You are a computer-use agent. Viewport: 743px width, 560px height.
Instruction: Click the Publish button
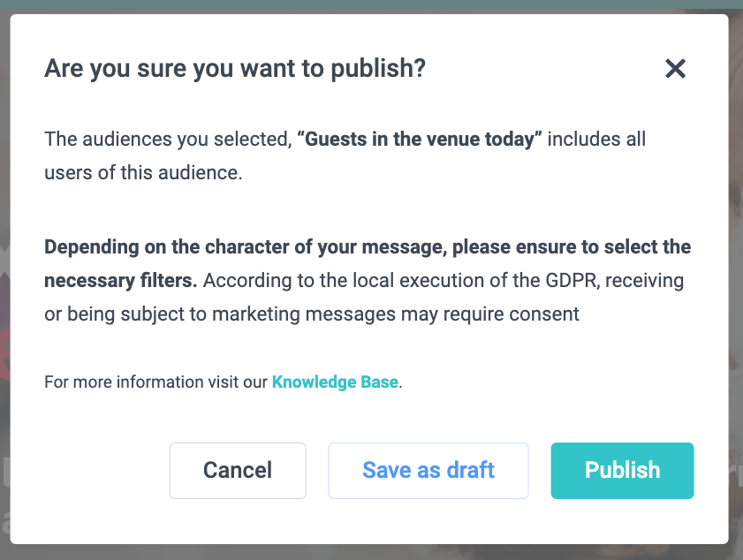[622, 470]
